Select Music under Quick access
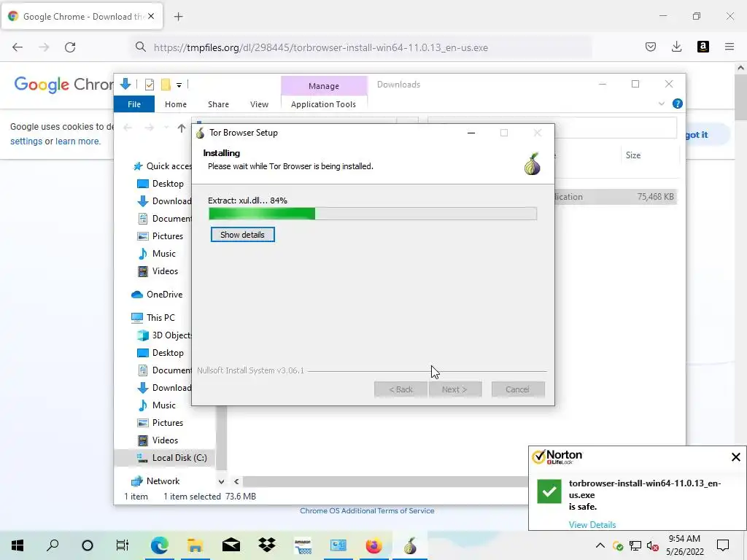The height and width of the screenshot is (560, 747). tap(157, 254)
